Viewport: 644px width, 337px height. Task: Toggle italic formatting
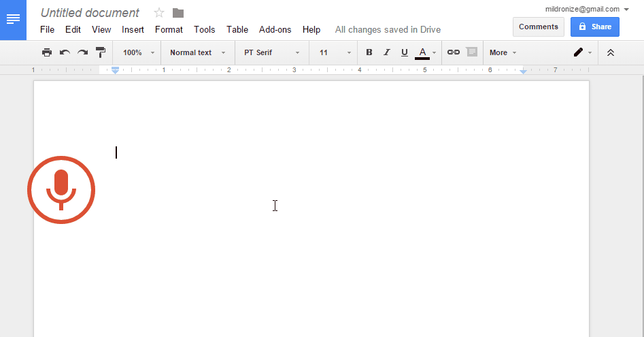tap(386, 52)
